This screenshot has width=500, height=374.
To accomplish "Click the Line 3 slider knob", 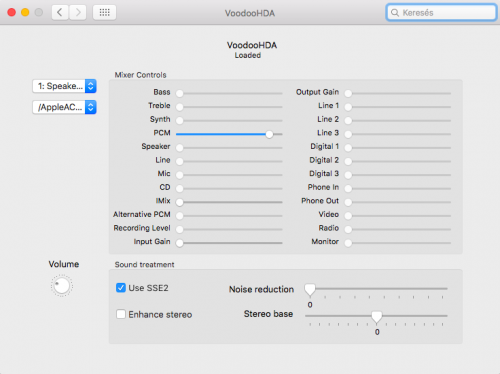I will click(x=348, y=134).
